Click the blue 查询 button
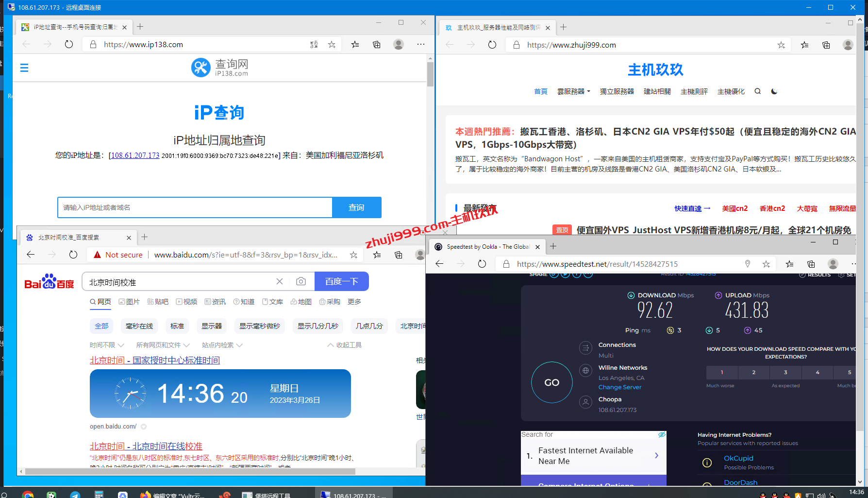The image size is (868, 498). pyautogui.click(x=356, y=207)
